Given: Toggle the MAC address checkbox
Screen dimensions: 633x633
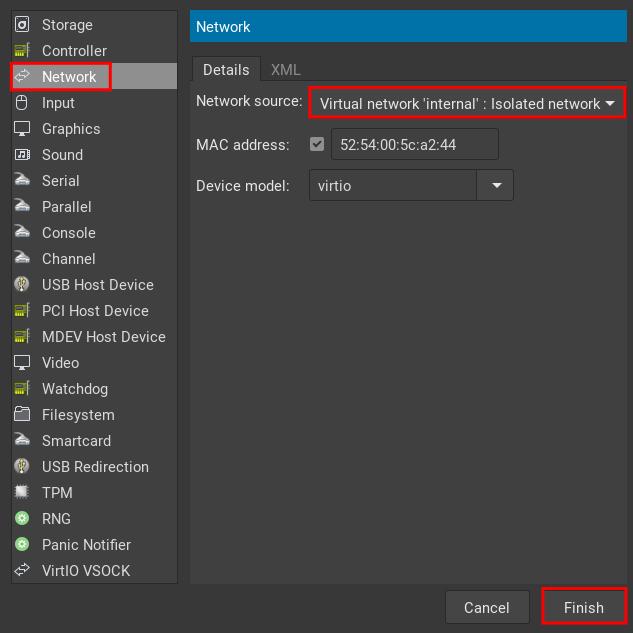Looking at the screenshot, I should tap(317, 144).
